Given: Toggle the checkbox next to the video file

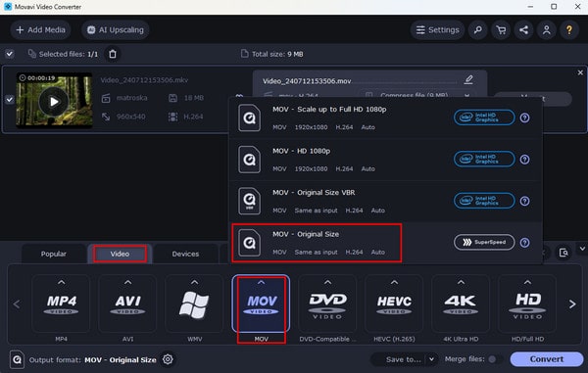Looking at the screenshot, I should [x=10, y=100].
